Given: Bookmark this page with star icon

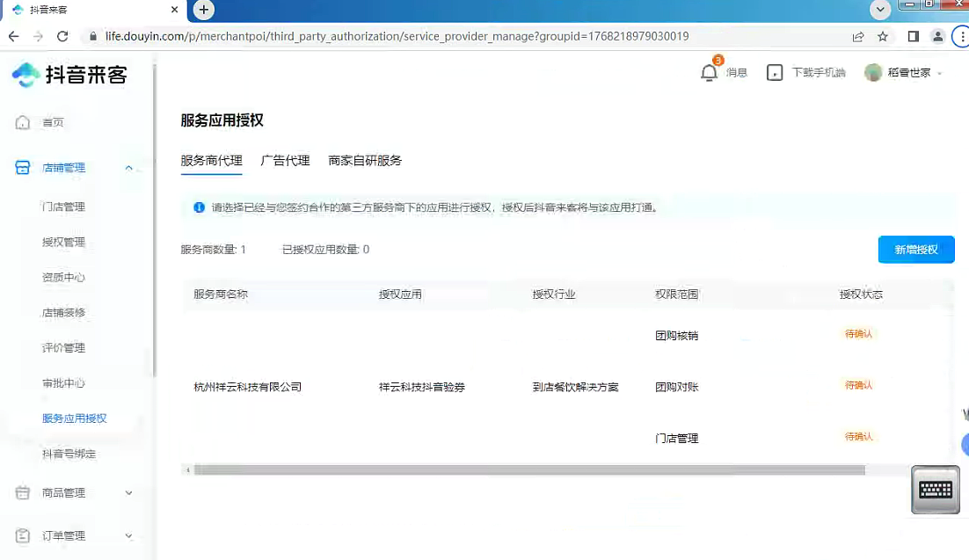Looking at the screenshot, I should pos(883,36).
